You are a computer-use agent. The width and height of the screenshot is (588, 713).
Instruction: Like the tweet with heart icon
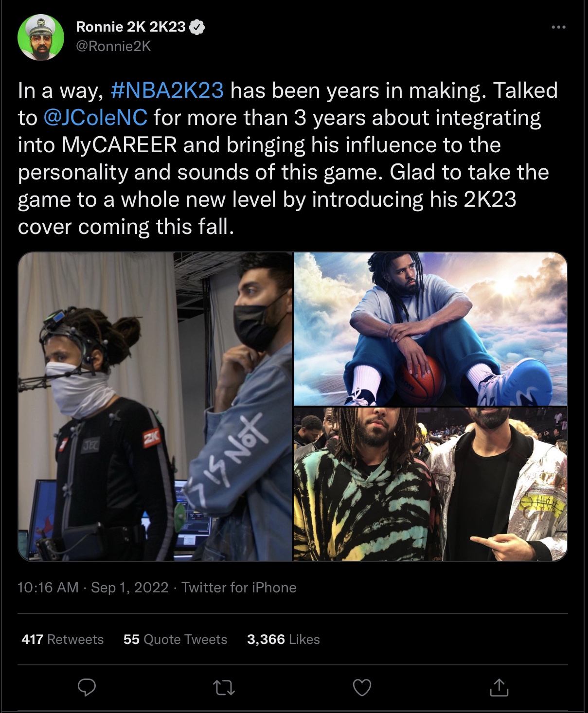(x=362, y=687)
